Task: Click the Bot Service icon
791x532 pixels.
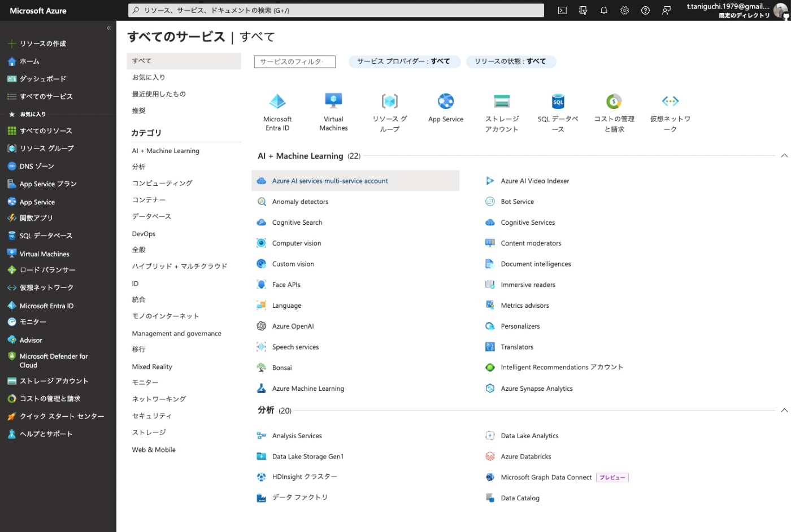Action: [490, 202]
